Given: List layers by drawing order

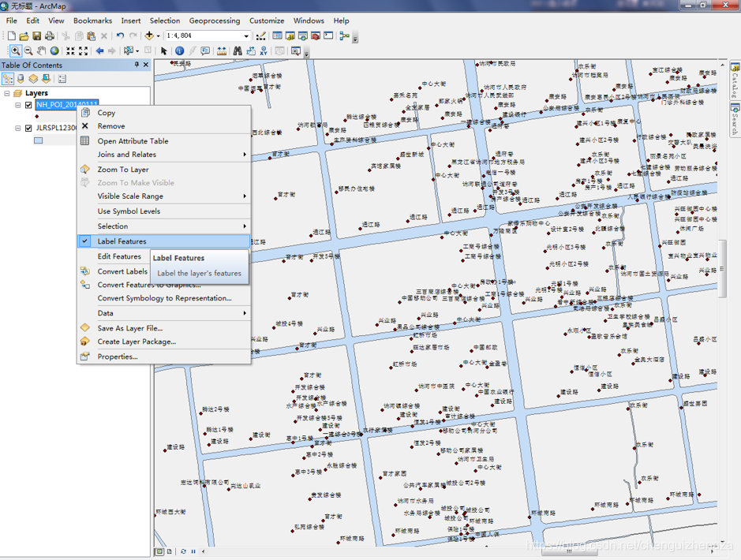Looking at the screenshot, I should tap(8, 79).
